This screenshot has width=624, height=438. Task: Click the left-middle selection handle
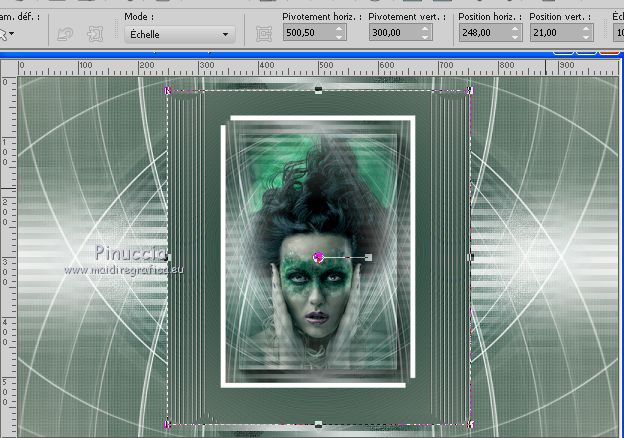coord(168,257)
